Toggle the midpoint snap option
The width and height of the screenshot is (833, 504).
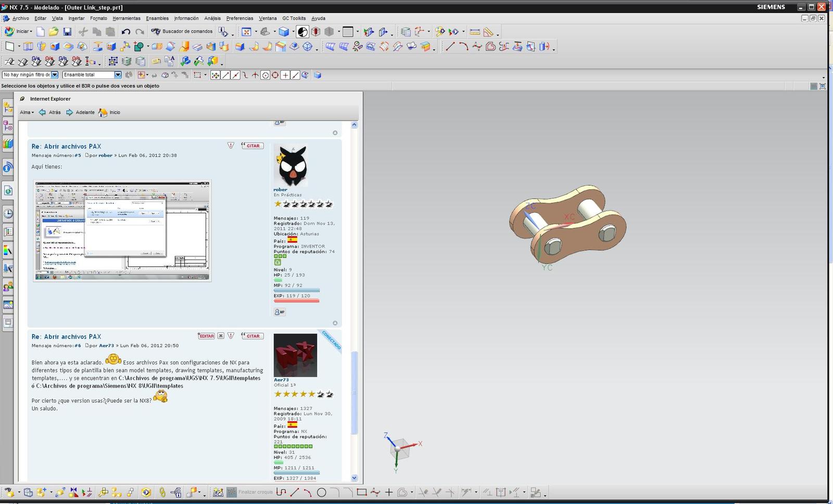point(235,75)
